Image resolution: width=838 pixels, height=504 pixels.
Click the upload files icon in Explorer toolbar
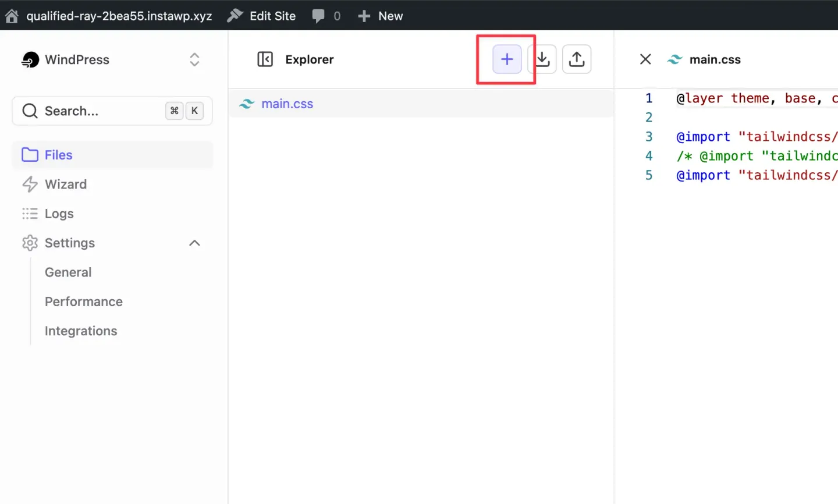pyautogui.click(x=576, y=59)
